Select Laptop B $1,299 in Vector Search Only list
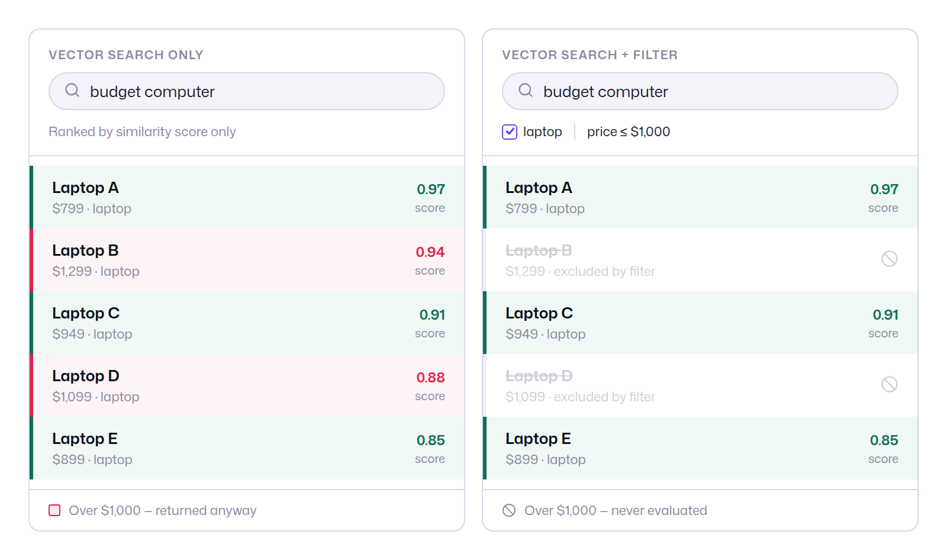Image resolution: width=947 pixels, height=560 pixels. [247, 260]
